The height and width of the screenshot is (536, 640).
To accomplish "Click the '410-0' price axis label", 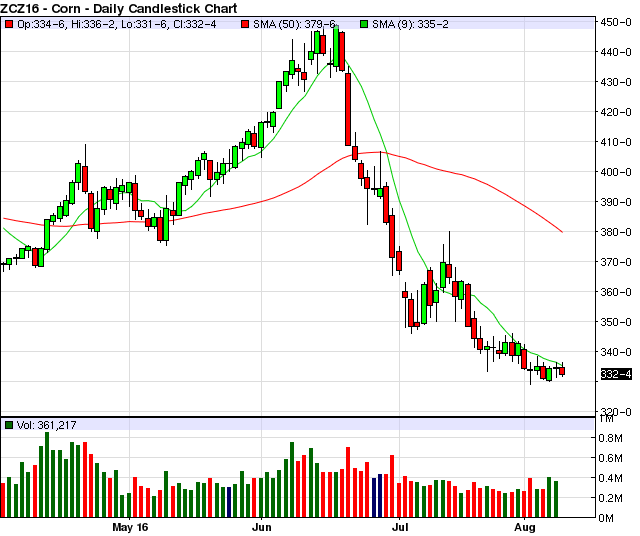I will tap(616, 142).
